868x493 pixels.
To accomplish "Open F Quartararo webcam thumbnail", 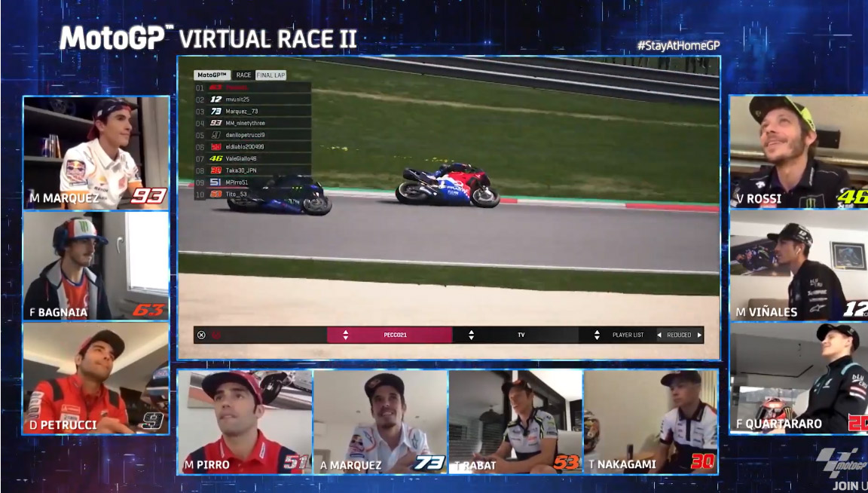I will [799, 378].
